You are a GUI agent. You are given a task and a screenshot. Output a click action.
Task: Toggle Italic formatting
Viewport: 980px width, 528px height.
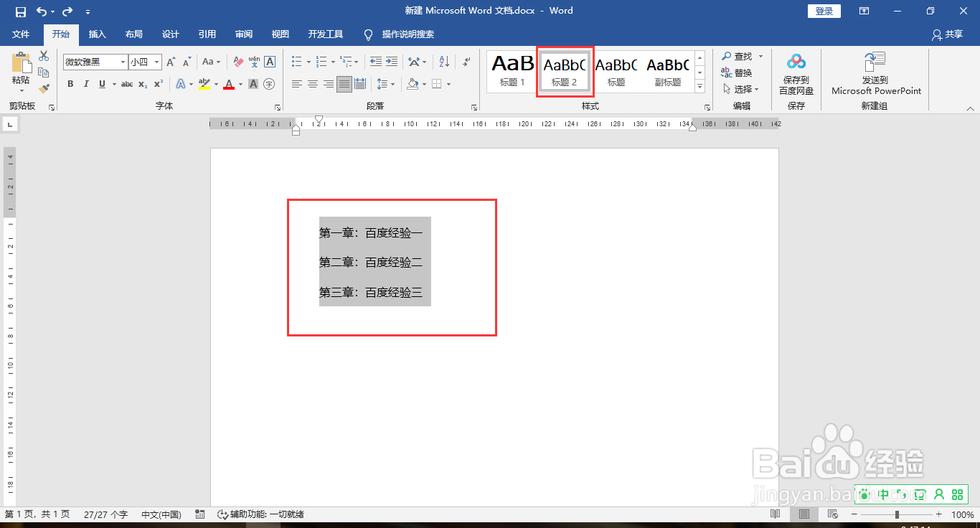click(86, 84)
